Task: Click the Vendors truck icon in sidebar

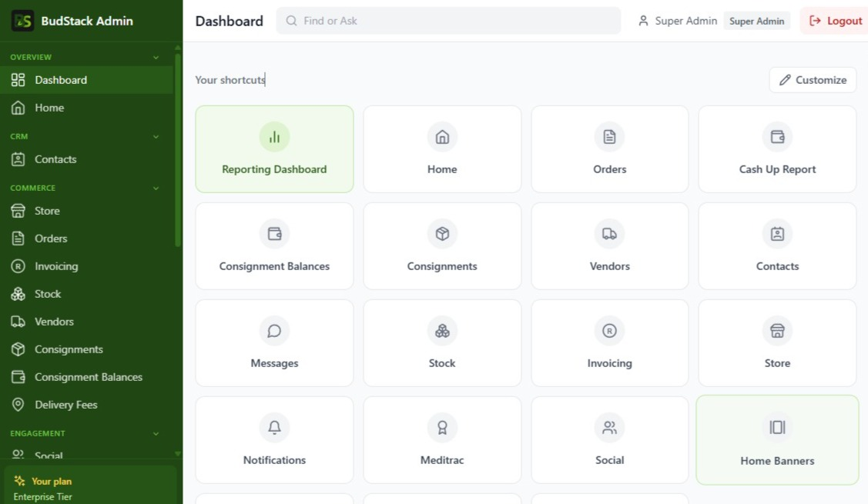Action: [18, 322]
